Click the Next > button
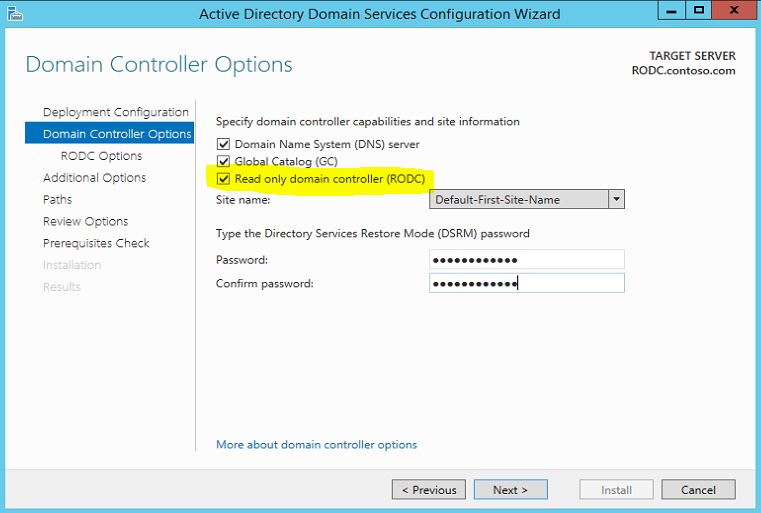The image size is (761, 513). click(x=511, y=490)
